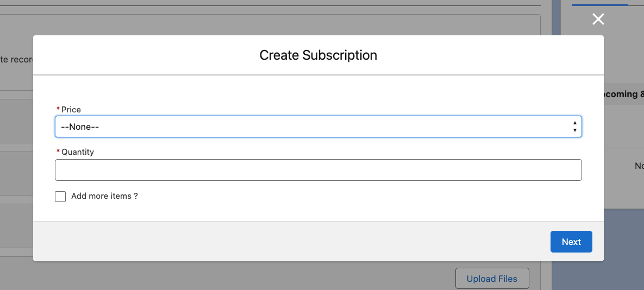Click the "Add more items ?" label text
Image resolution: width=644 pixels, height=290 pixels.
pyautogui.click(x=104, y=196)
